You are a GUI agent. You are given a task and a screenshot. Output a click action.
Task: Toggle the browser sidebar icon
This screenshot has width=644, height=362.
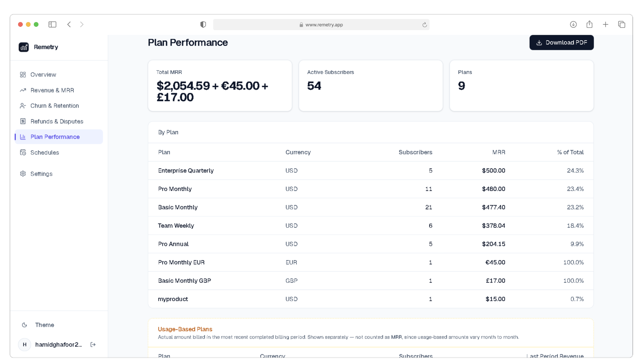pos(52,24)
